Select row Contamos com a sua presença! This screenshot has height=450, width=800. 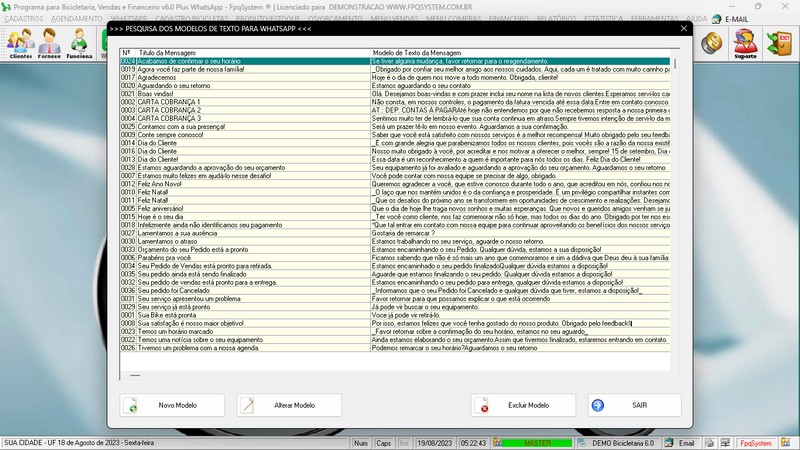[395, 127]
